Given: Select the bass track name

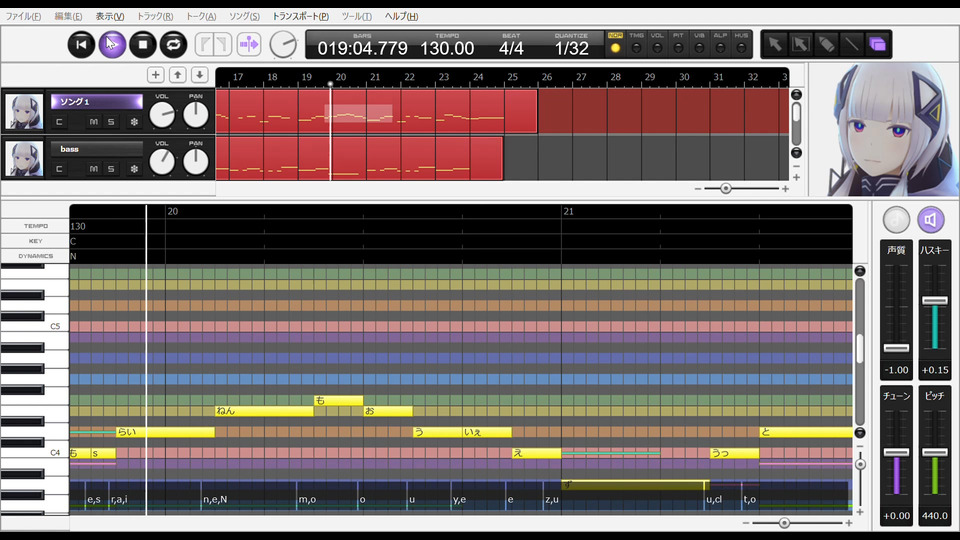Looking at the screenshot, I should pos(96,149).
